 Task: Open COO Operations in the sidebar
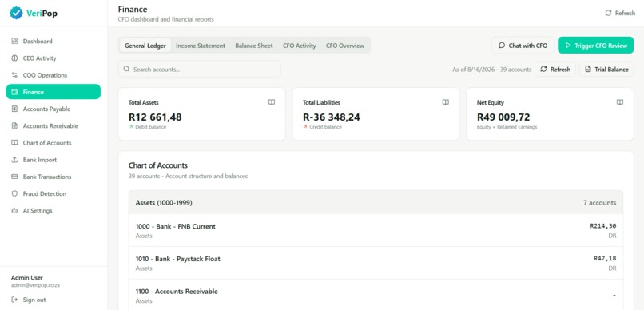[x=54, y=75]
